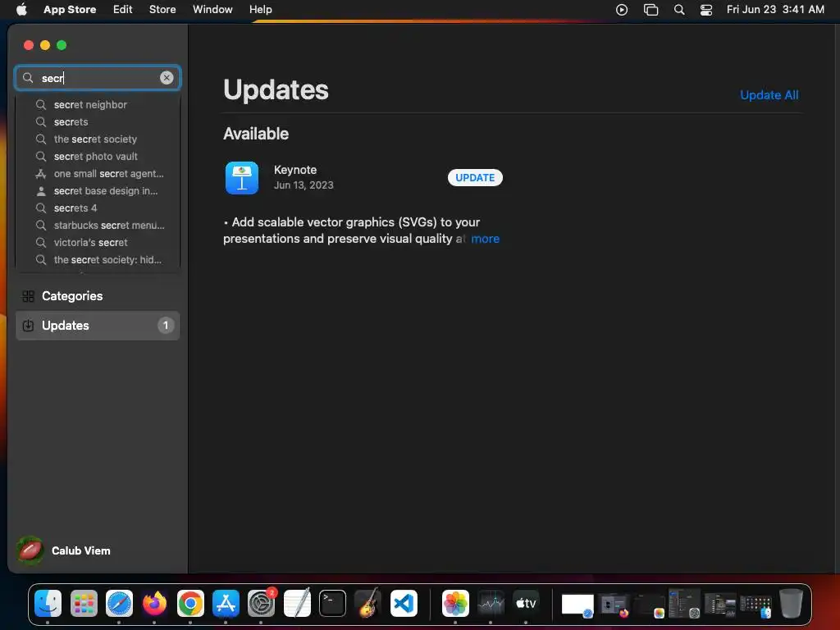This screenshot has height=630, width=840.
Task: Open TextEdit from the Dock
Action: click(x=297, y=603)
